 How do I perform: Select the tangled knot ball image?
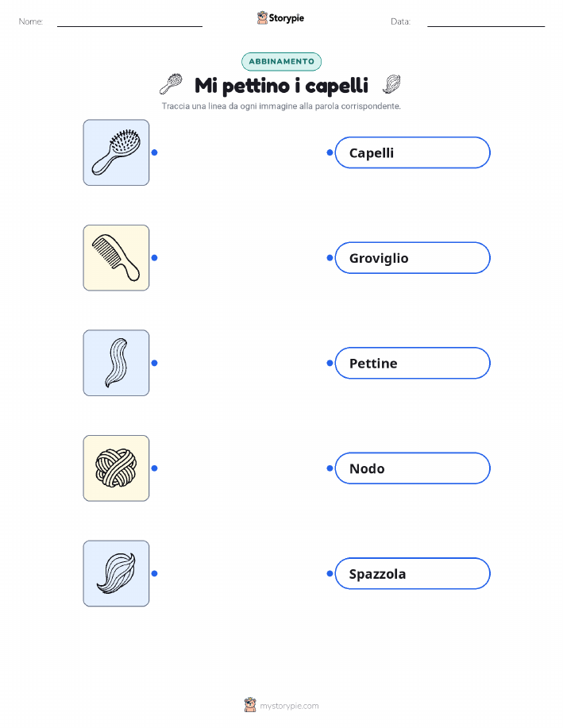pyautogui.click(x=116, y=468)
